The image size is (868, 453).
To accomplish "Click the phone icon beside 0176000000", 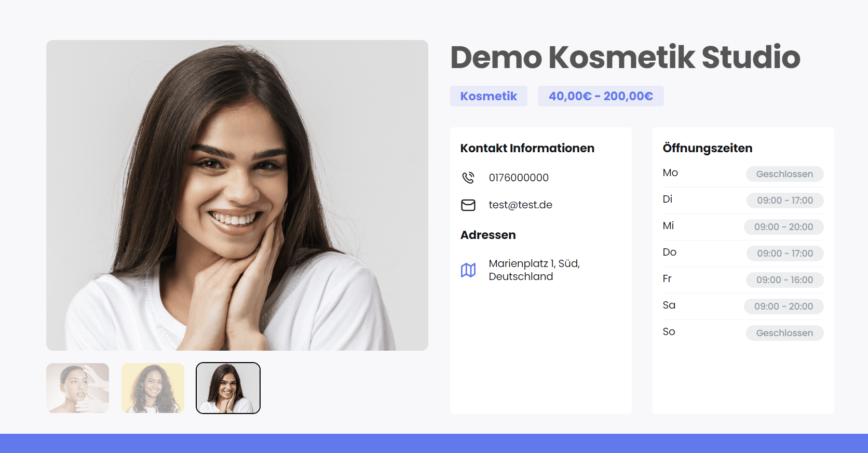I will click(x=468, y=178).
